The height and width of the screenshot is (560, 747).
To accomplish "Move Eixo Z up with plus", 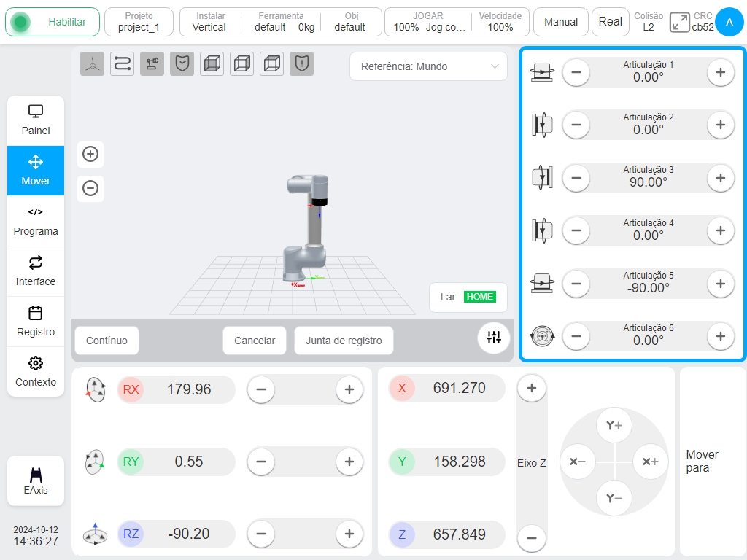I will [532, 388].
